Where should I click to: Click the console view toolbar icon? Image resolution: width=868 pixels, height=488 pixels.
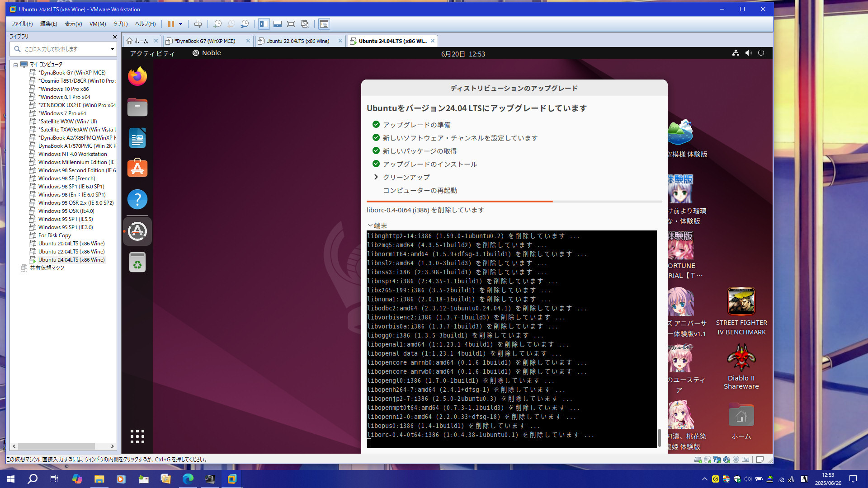pos(324,24)
